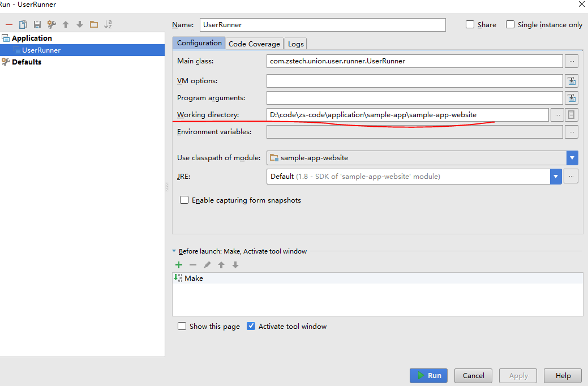Enable the Share checkbox
This screenshot has height=386, width=588.
(470, 25)
